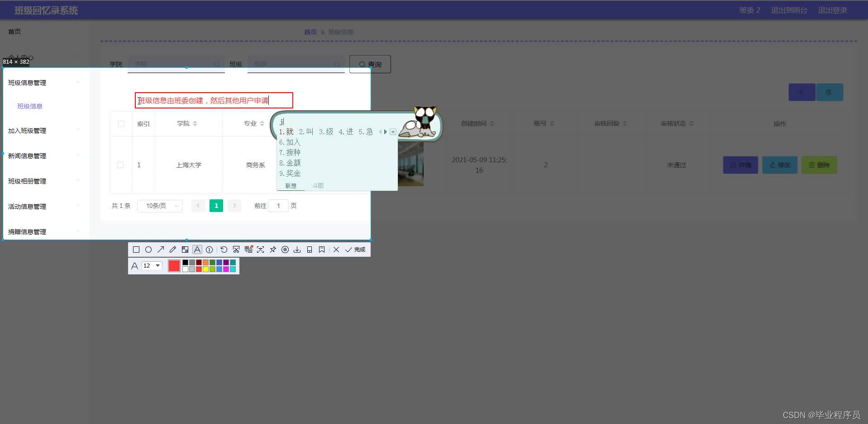The image size is (868, 424).
Task: Choose IME candidate 3.级
Action: click(x=326, y=132)
